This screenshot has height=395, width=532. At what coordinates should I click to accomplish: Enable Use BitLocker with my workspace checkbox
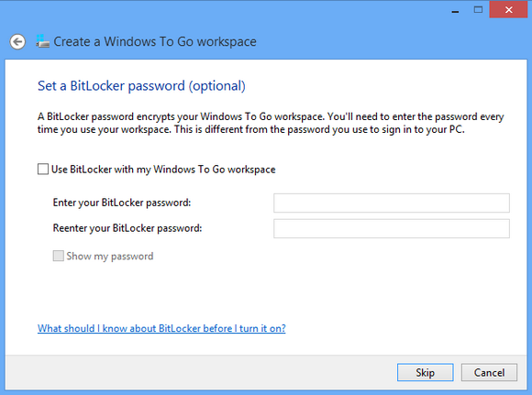43,169
